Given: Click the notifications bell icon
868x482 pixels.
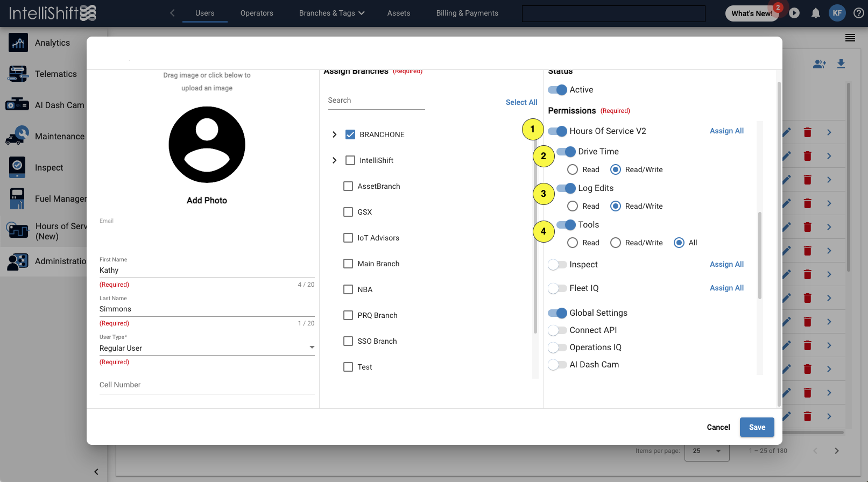Looking at the screenshot, I should click(816, 13).
